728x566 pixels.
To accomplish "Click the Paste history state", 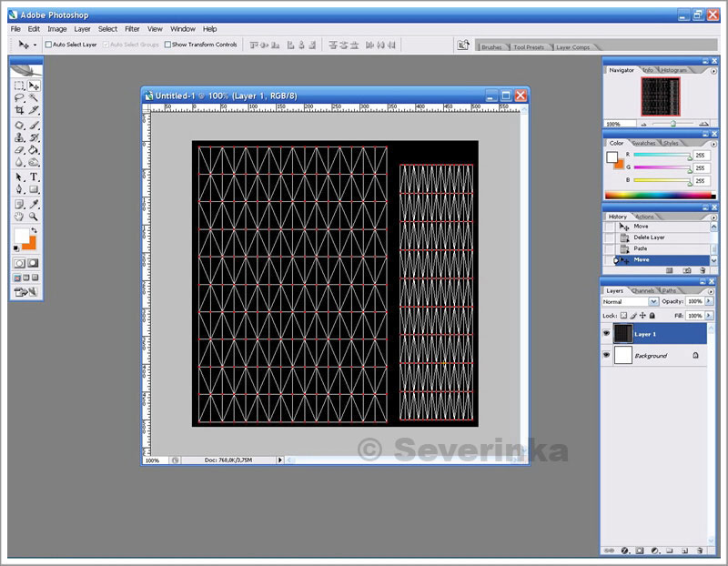I will 641,248.
